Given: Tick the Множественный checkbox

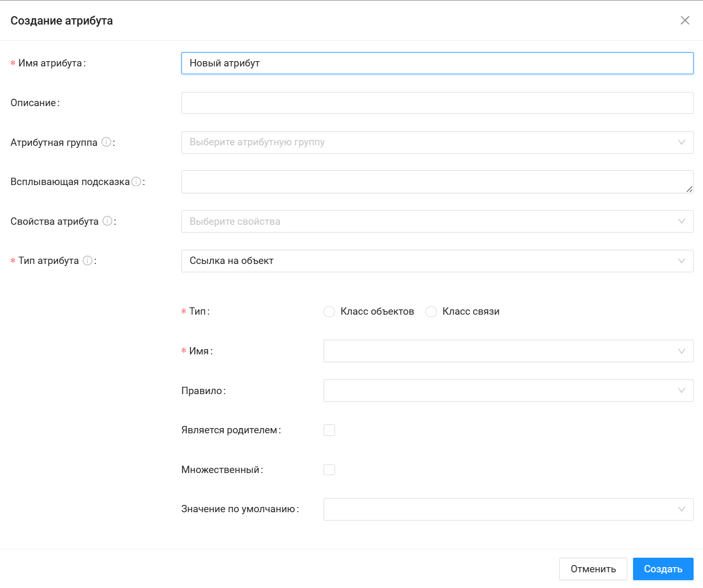Looking at the screenshot, I should [x=329, y=470].
